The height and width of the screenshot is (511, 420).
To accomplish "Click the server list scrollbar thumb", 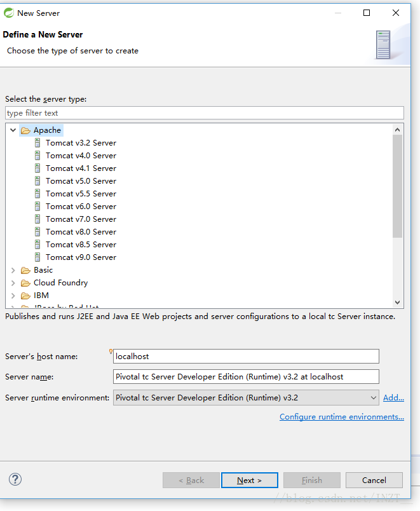I will 397,186.
